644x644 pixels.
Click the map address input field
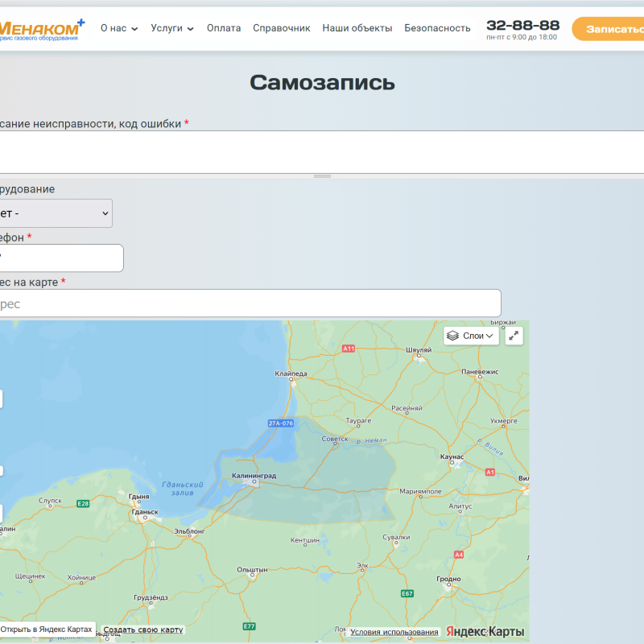(250, 303)
